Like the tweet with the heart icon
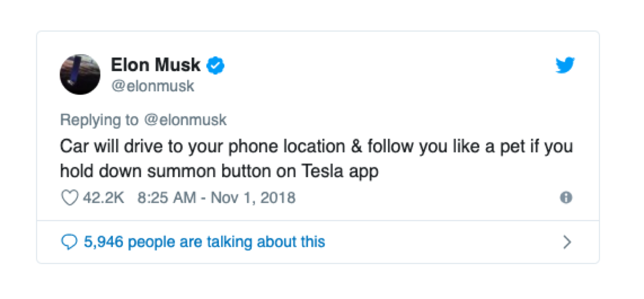The width and height of the screenshot is (644, 299). [x=69, y=198]
